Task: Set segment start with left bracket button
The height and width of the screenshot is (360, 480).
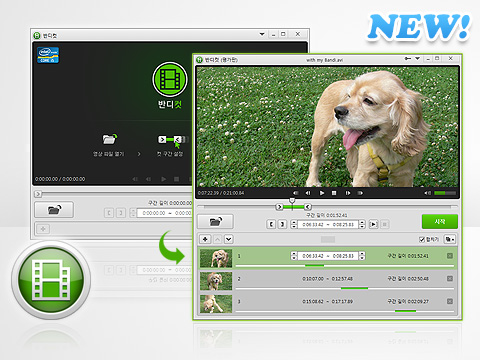Action: [272, 224]
